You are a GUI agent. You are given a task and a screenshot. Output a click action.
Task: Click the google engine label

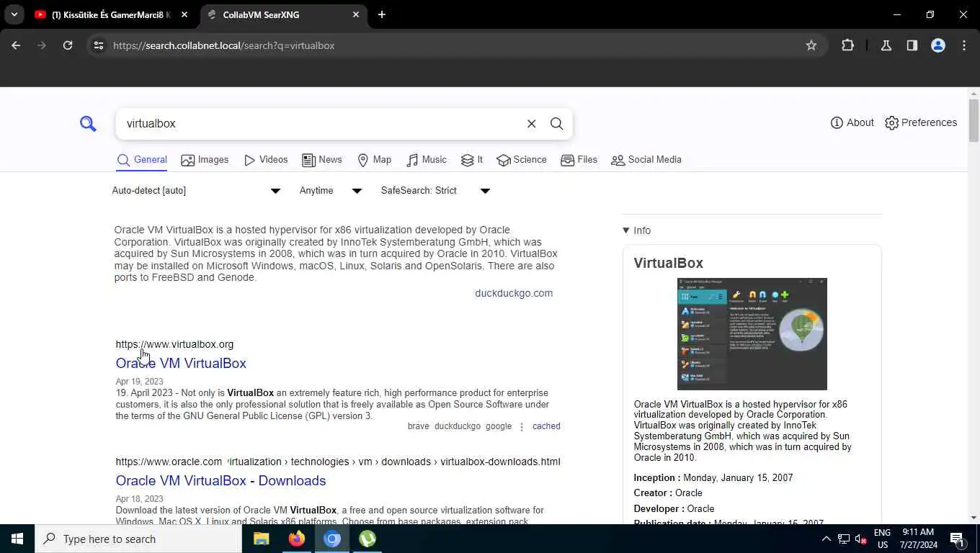click(x=499, y=426)
